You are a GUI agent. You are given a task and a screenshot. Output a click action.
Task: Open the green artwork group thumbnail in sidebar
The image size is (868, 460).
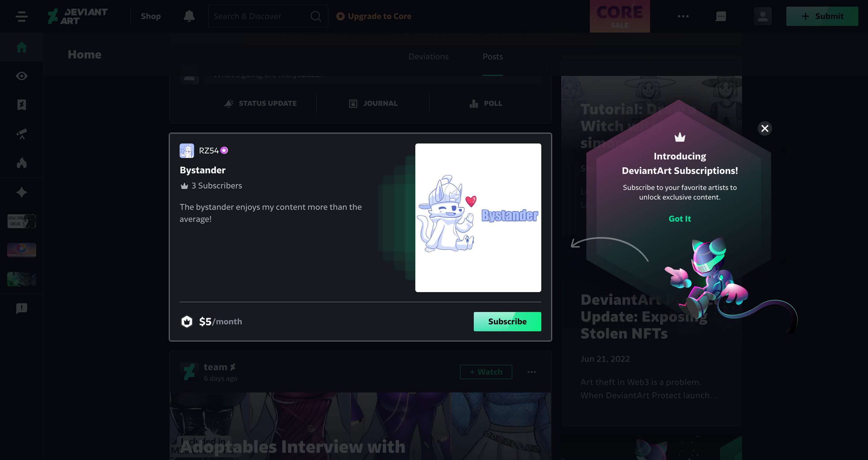point(22,279)
